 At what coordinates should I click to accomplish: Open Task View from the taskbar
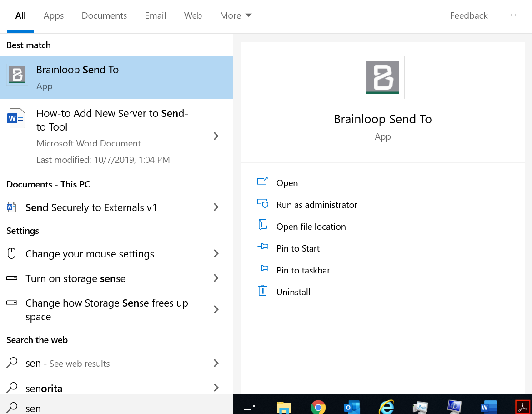pyautogui.click(x=249, y=407)
